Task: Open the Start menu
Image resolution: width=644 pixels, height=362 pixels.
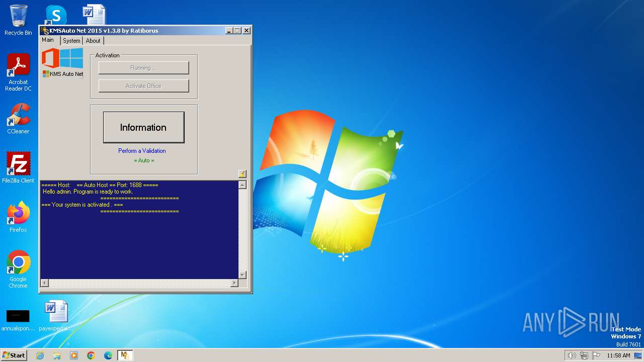Action: pos(14,355)
